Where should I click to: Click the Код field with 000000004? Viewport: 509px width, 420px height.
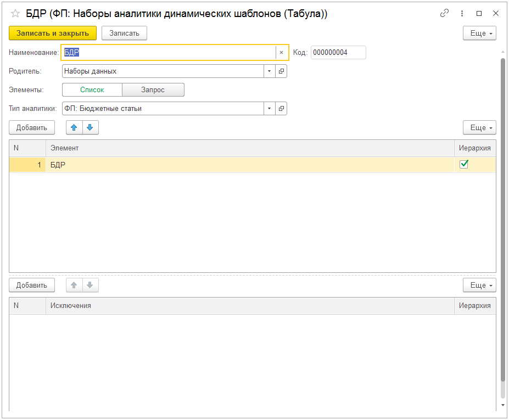coord(338,53)
